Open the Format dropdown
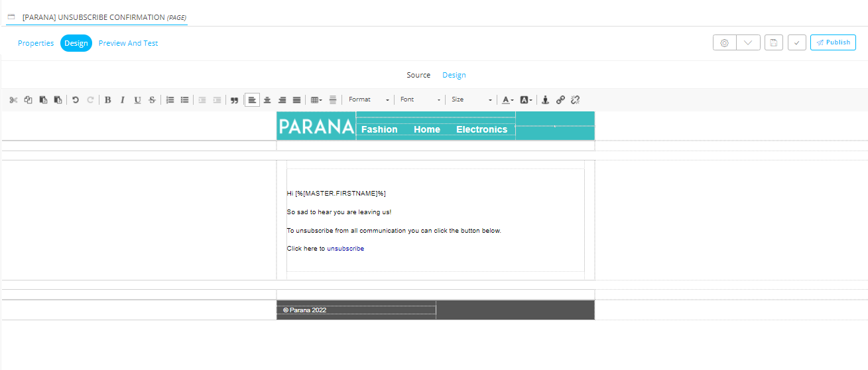The width and height of the screenshot is (868, 370). pos(369,99)
